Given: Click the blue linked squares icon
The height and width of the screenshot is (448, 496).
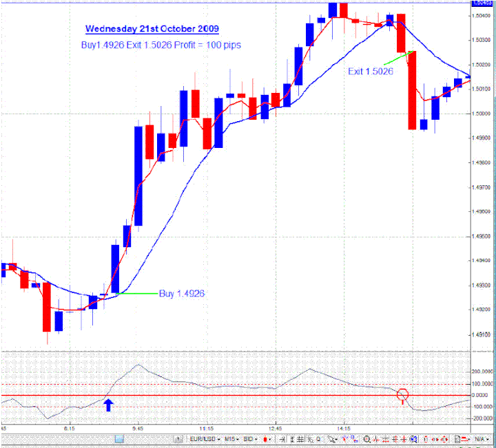Looking at the screenshot, I should point(355,439).
